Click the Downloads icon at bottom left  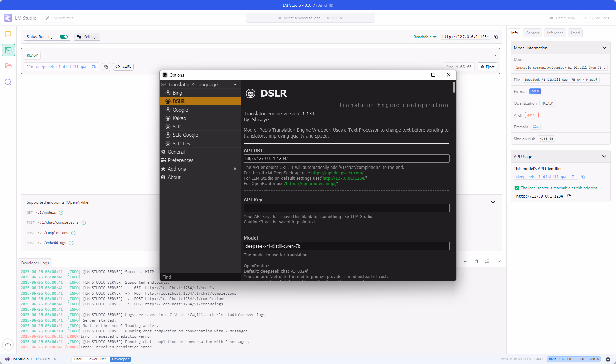pyautogui.click(x=8, y=344)
